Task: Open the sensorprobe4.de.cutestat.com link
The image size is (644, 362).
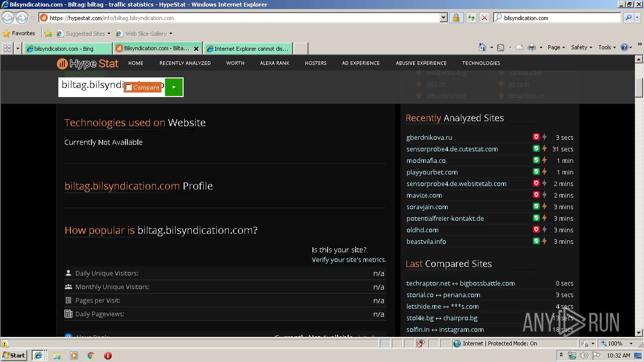Action: (x=452, y=149)
